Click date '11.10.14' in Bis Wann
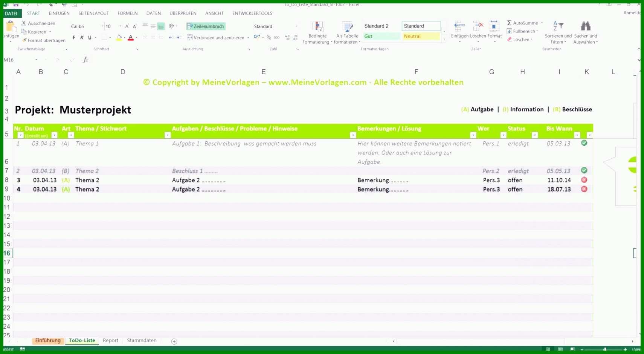Image resolution: width=644 pixels, height=354 pixels. (x=559, y=180)
